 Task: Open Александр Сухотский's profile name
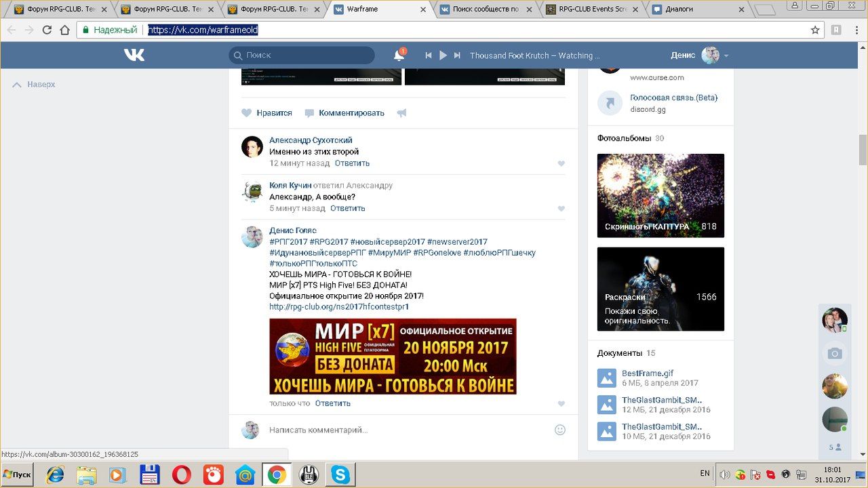[311, 140]
